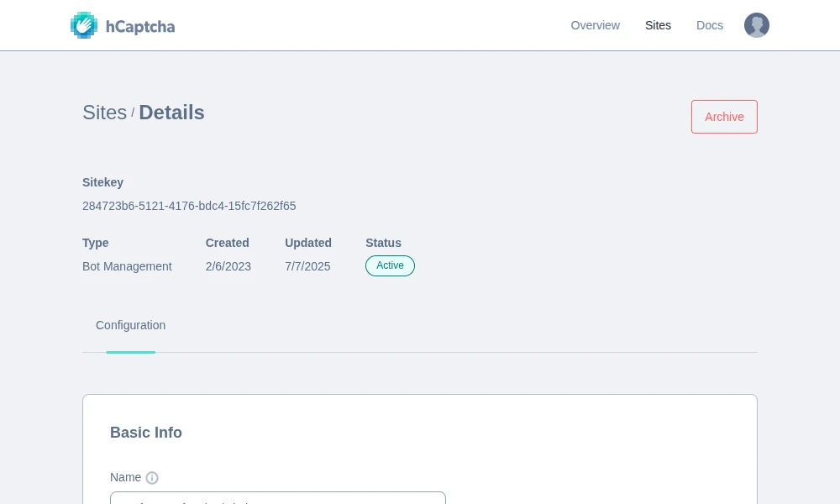Click the hCaptcha hand logo icon

pos(84,25)
